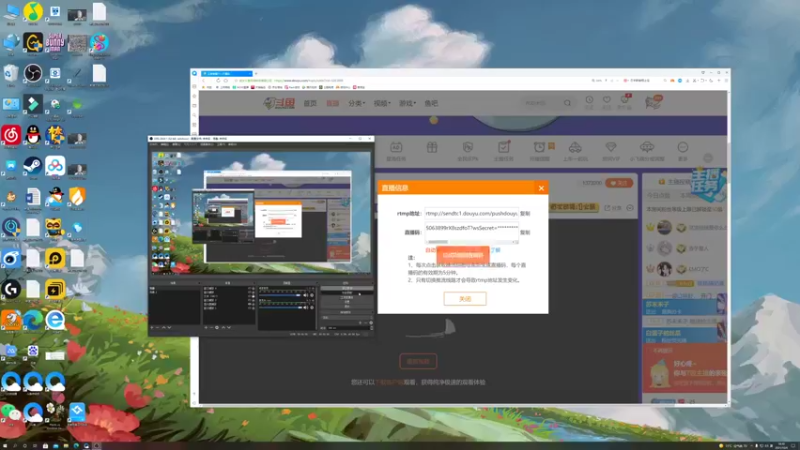Open the Windows Start button
This screenshot has width=800, height=450.
(5, 446)
